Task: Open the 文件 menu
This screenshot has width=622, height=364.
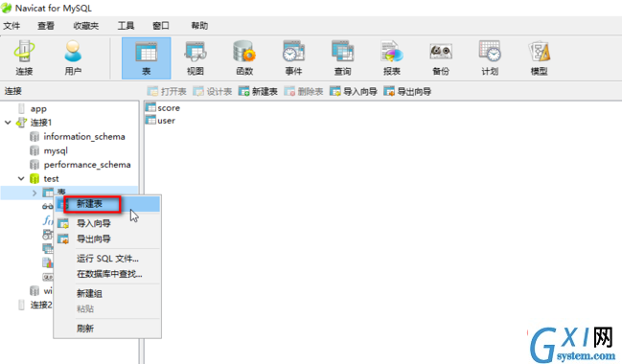Action: click(x=12, y=26)
